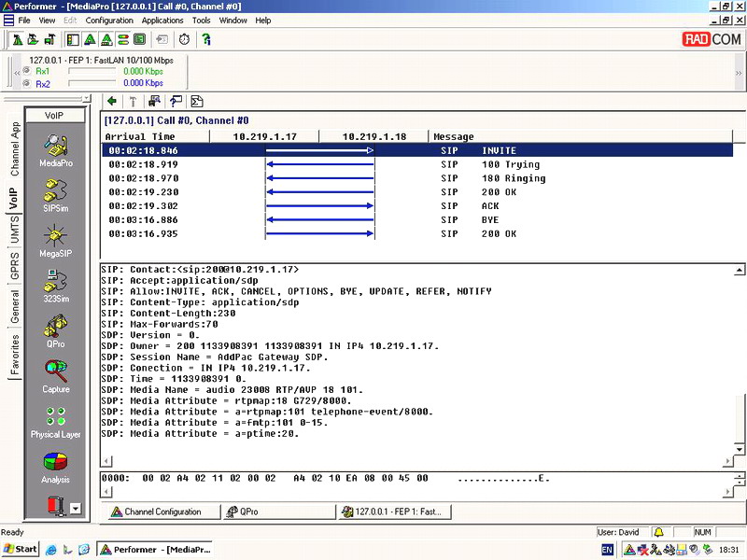This screenshot has width=747, height=560.
Task: Click the green and red bars toolbar icon
Action: [x=123, y=39]
